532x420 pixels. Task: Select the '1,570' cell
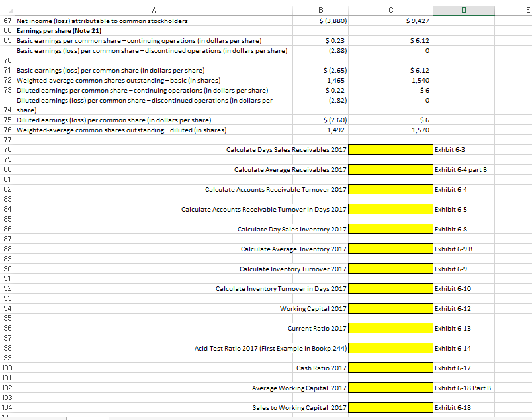390,130
